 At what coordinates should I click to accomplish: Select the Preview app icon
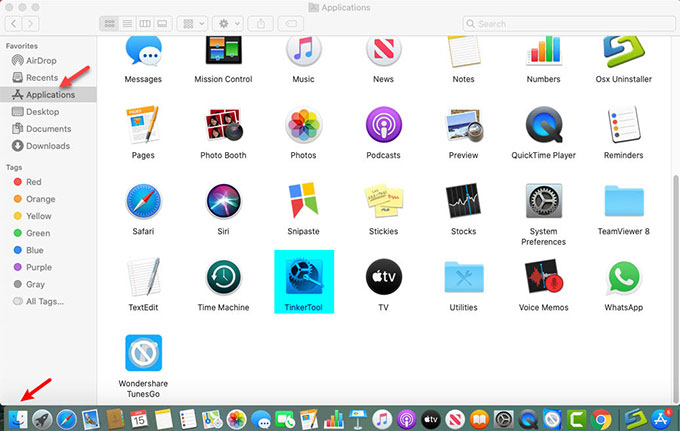click(x=464, y=125)
